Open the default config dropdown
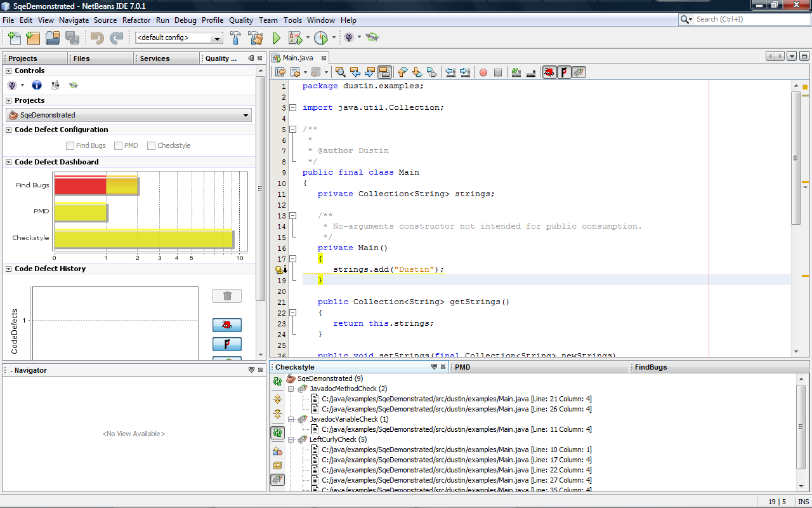 (x=217, y=38)
